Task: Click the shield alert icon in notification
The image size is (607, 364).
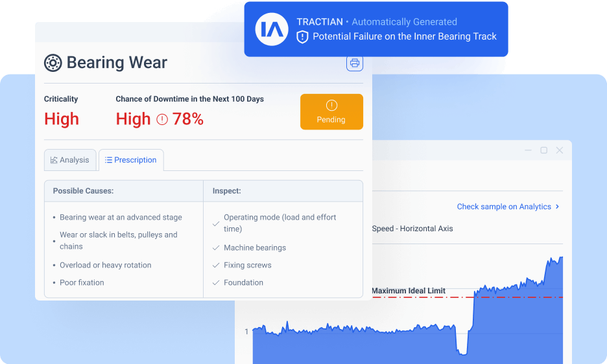Action: [x=302, y=37]
